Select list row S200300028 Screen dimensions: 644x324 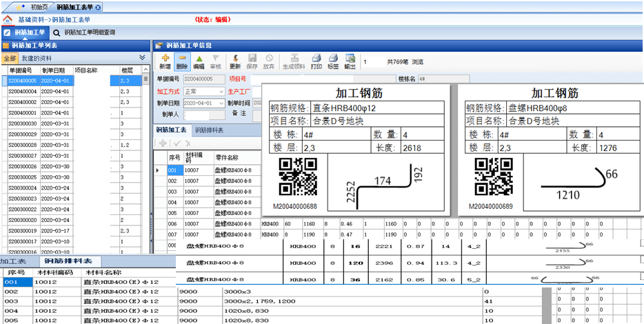coord(74,145)
